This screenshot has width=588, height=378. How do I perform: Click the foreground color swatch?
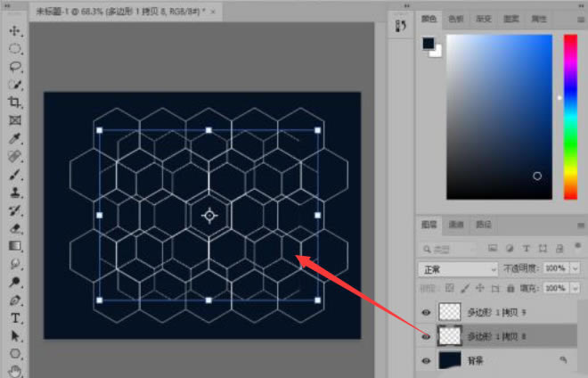(429, 43)
